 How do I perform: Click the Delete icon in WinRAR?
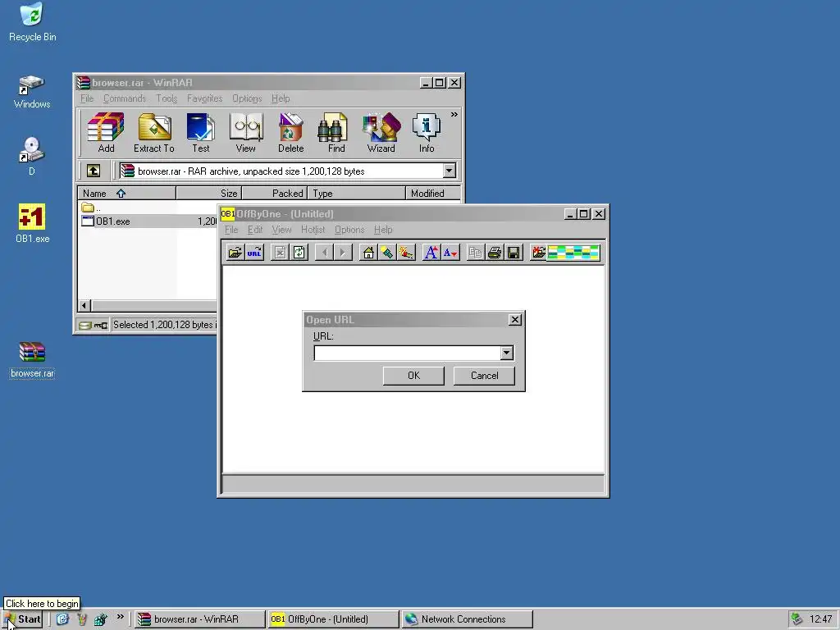tap(291, 133)
